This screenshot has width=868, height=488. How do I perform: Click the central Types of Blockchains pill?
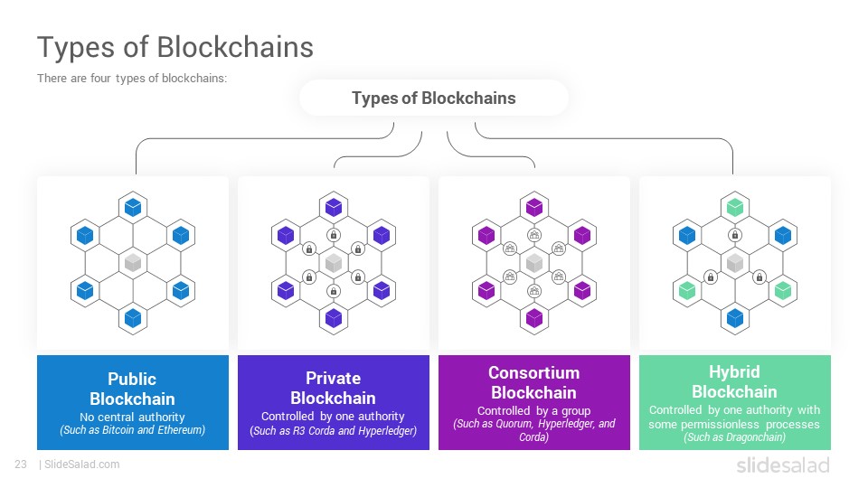click(x=434, y=98)
